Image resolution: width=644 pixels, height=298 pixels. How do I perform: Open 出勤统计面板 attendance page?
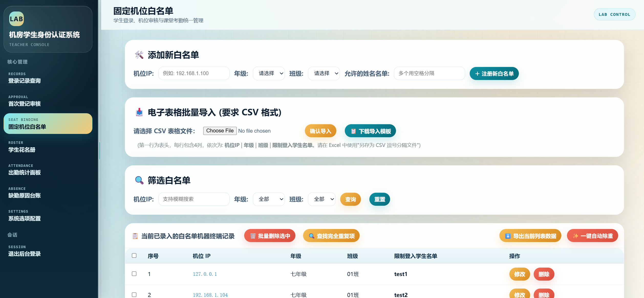(48, 169)
